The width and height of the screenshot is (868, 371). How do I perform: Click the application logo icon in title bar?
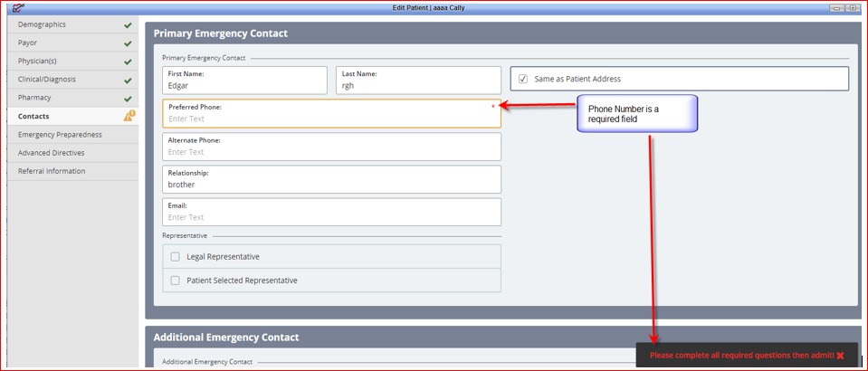pos(18,8)
